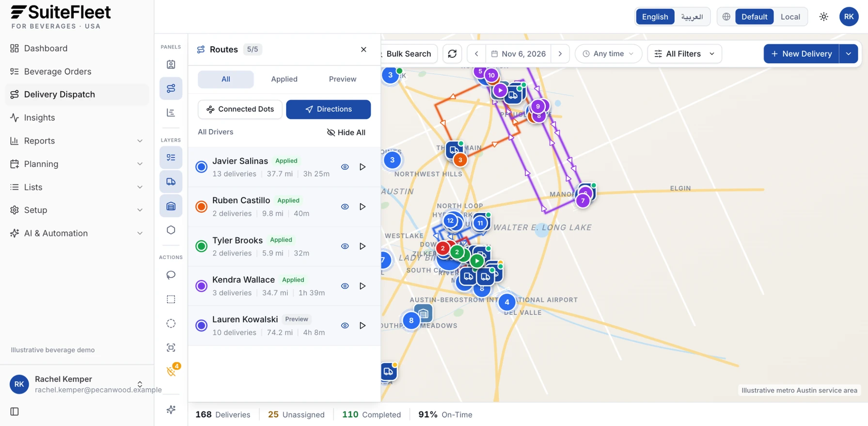The image size is (868, 426).
Task: Select Local timezone option
Action: [x=790, y=16]
